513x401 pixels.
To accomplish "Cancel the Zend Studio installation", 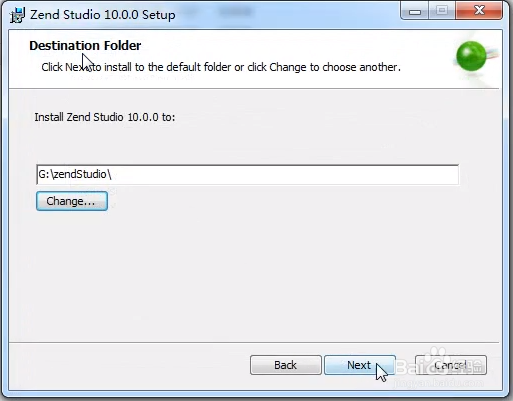I will point(451,365).
